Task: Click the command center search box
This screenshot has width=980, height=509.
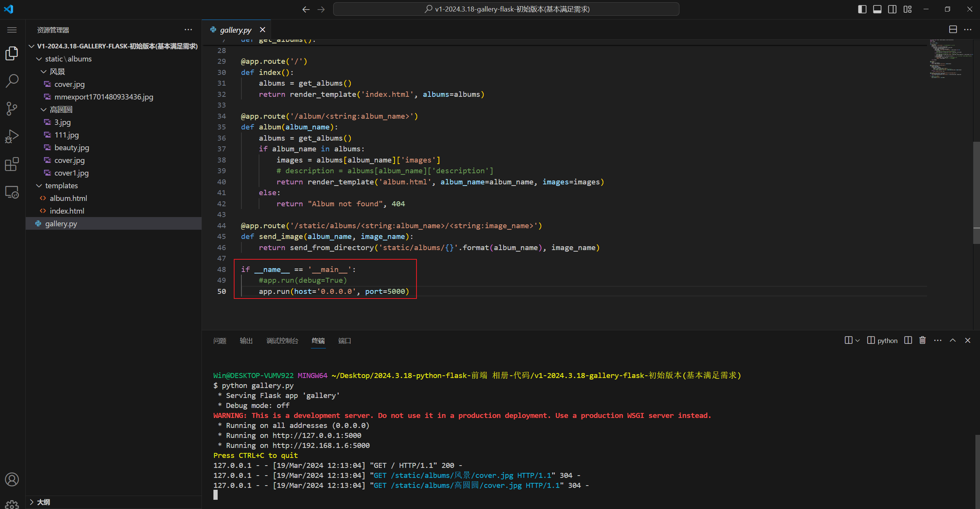Action: (x=506, y=9)
